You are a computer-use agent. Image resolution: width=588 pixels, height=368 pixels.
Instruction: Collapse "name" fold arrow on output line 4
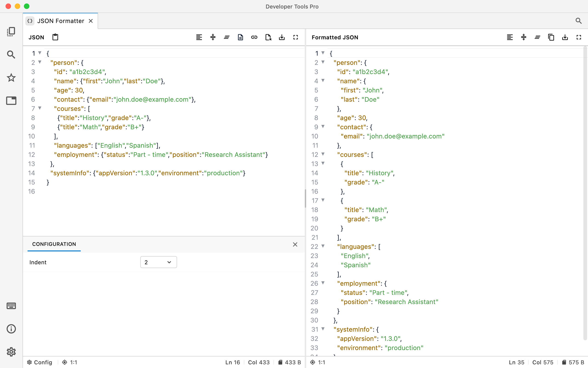click(323, 80)
